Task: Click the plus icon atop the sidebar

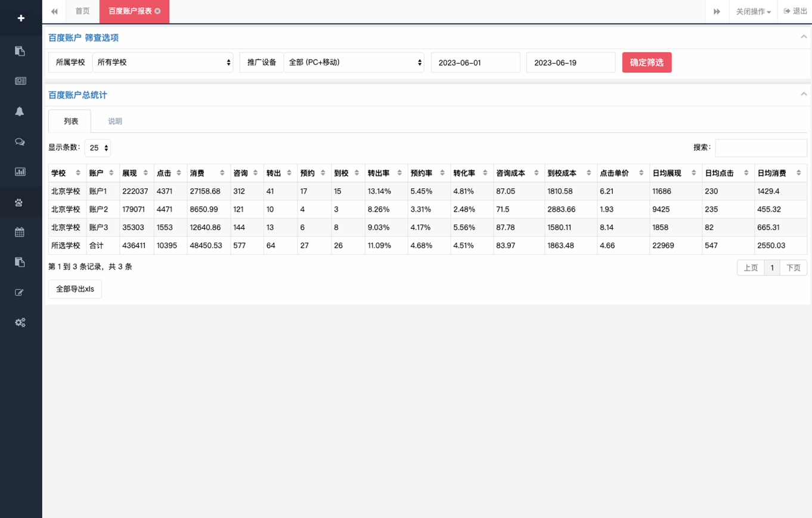Action: click(21, 18)
